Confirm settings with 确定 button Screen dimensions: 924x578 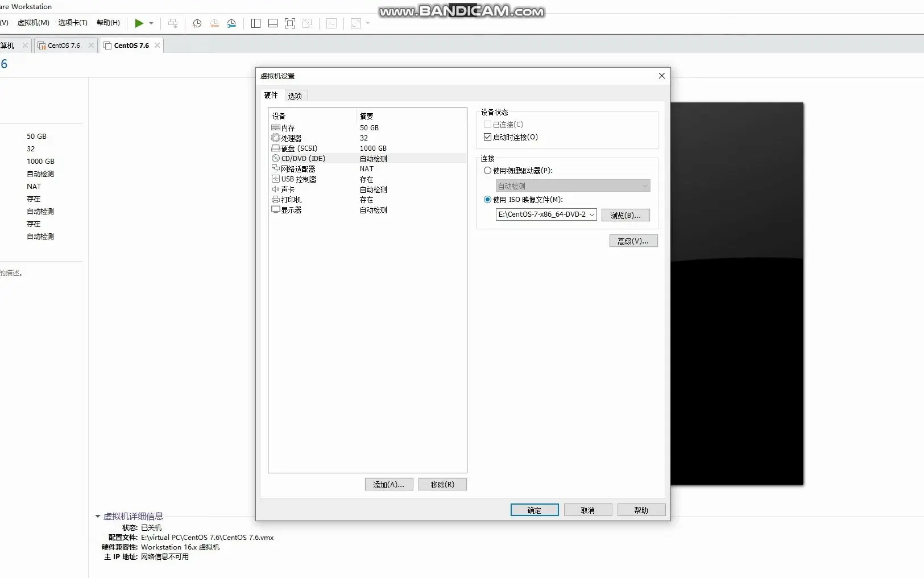click(534, 510)
